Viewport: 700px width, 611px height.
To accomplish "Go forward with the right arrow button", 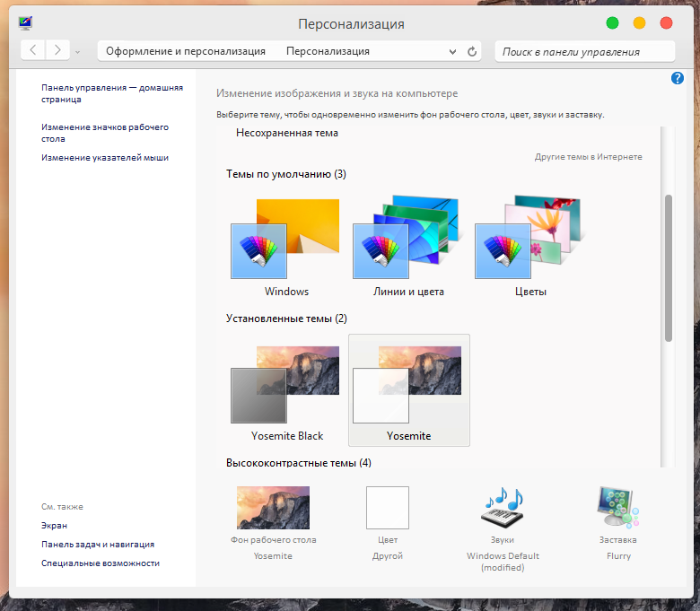I will tap(57, 50).
